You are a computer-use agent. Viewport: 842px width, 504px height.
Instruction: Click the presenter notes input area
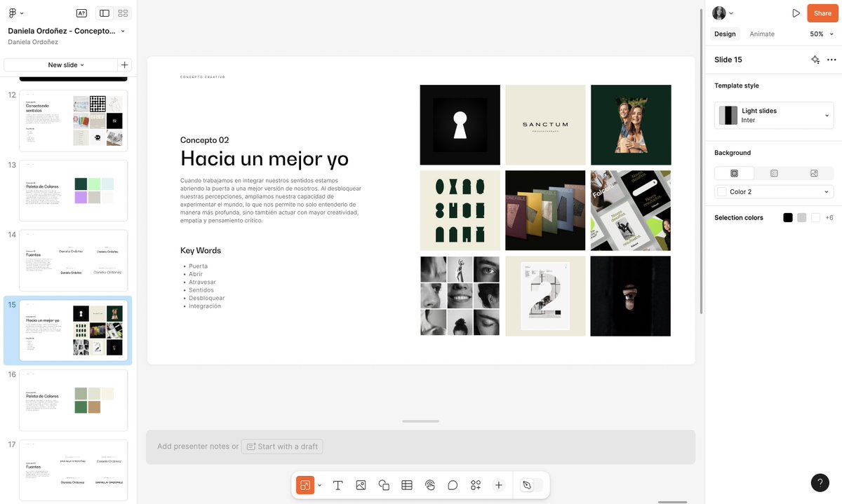point(420,447)
